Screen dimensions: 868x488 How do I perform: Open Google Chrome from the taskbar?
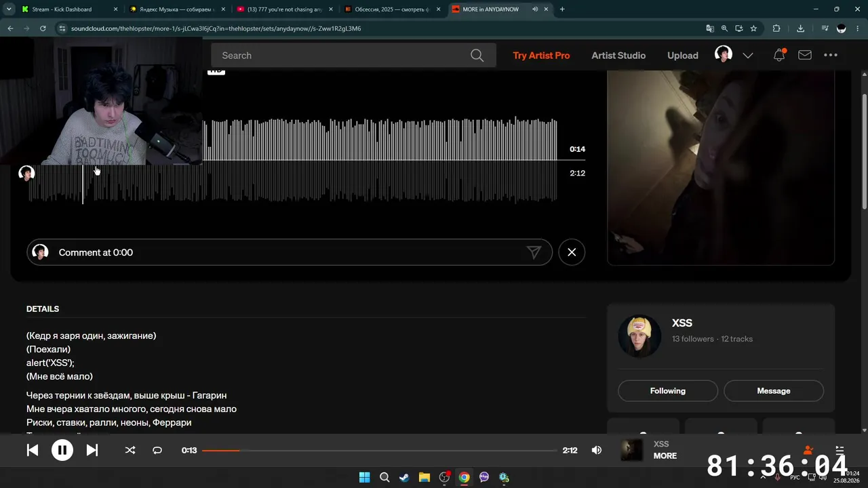pyautogui.click(x=464, y=477)
